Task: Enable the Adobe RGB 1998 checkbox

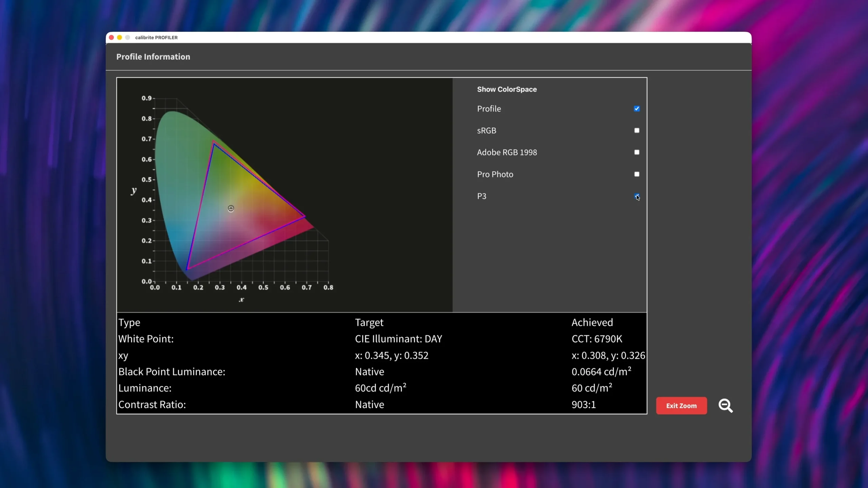Action: coord(637,152)
